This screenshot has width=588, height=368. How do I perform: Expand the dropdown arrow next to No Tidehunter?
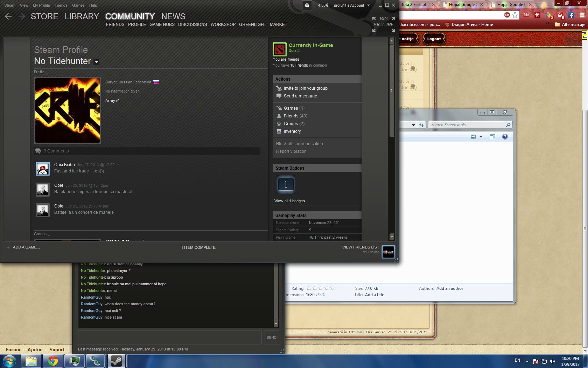[x=97, y=62]
